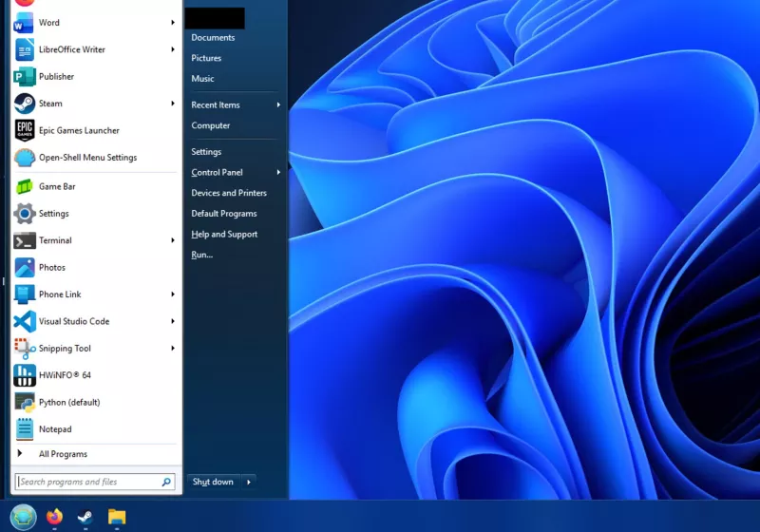Open the Shut down options arrow
760x532 pixels.
point(249,483)
